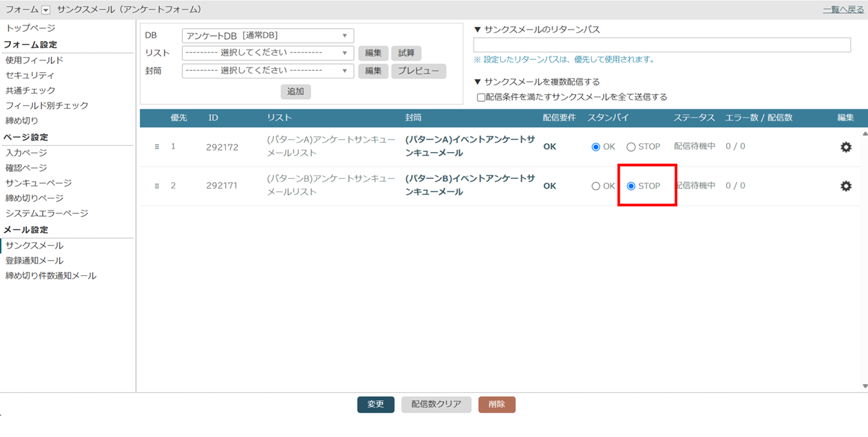Click scrollbar down arrow at bottom right
Image resolution: width=868 pixels, height=437 pixels.
[x=865, y=386]
